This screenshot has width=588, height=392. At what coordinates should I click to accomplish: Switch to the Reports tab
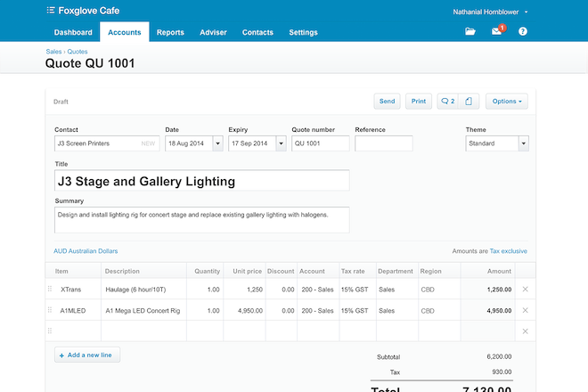click(x=170, y=32)
